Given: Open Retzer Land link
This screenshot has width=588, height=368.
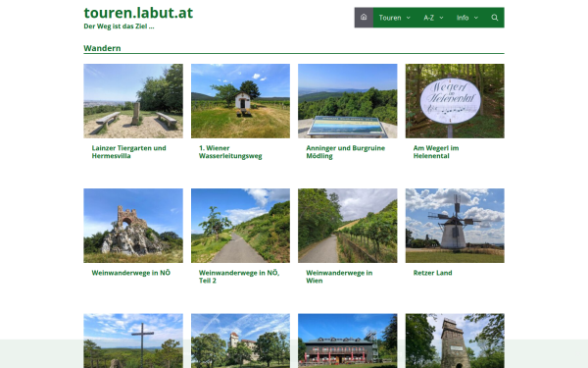Looking at the screenshot, I should (432, 273).
